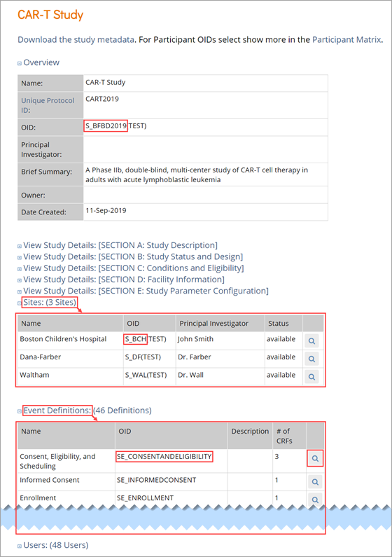Select the CAR-T Study page heading

pos(50,15)
